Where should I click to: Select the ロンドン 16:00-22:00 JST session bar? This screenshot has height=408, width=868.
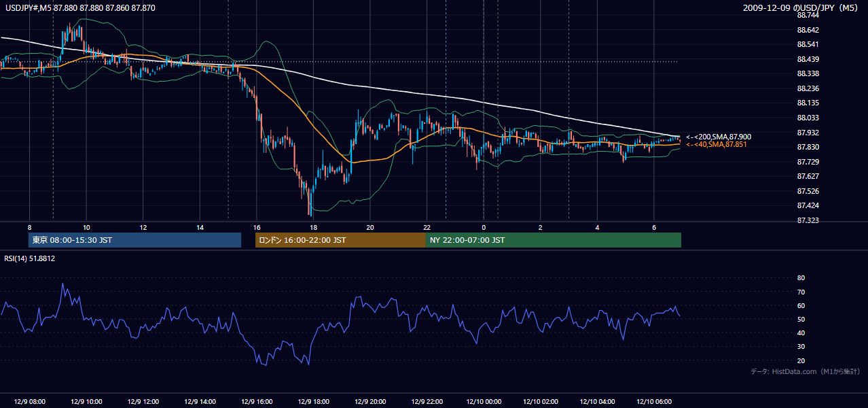click(340, 240)
